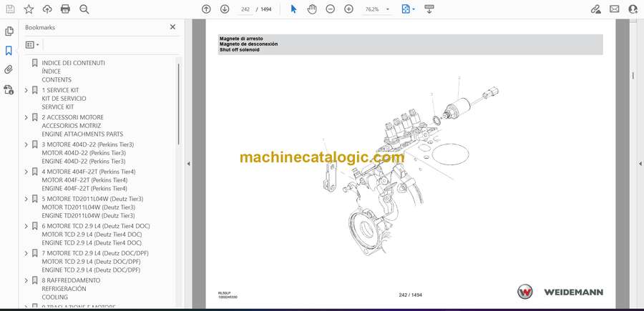Viewport: 644px width, 311px height.
Task: Expand the right tools pane arrow
Action: point(640,164)
